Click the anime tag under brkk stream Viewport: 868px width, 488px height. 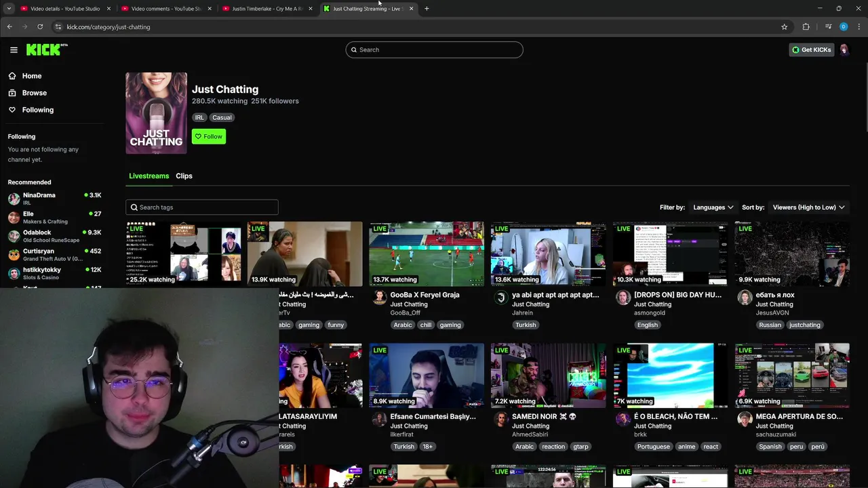pyautogui.click(x=686, y=447)
